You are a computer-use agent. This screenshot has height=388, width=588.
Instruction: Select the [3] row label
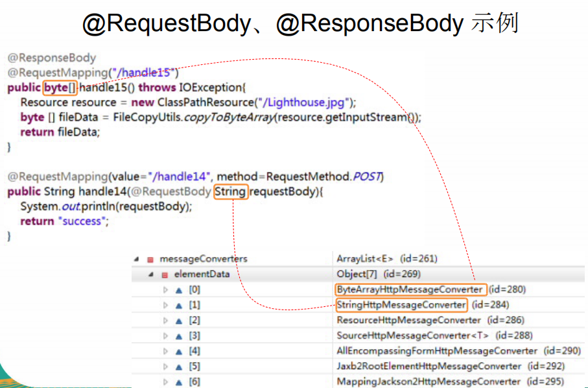click(x=194, y=336)
